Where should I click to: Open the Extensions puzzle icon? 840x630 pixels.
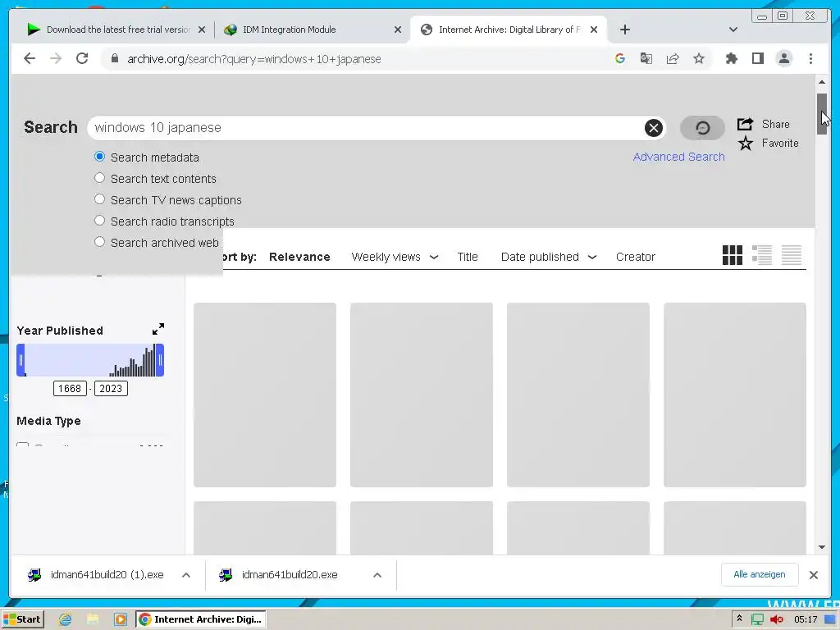point(731,58)
